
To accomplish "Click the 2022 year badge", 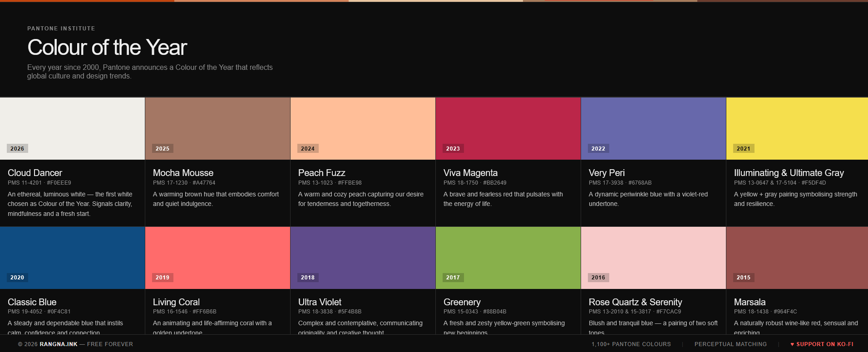I will [598, 148].
